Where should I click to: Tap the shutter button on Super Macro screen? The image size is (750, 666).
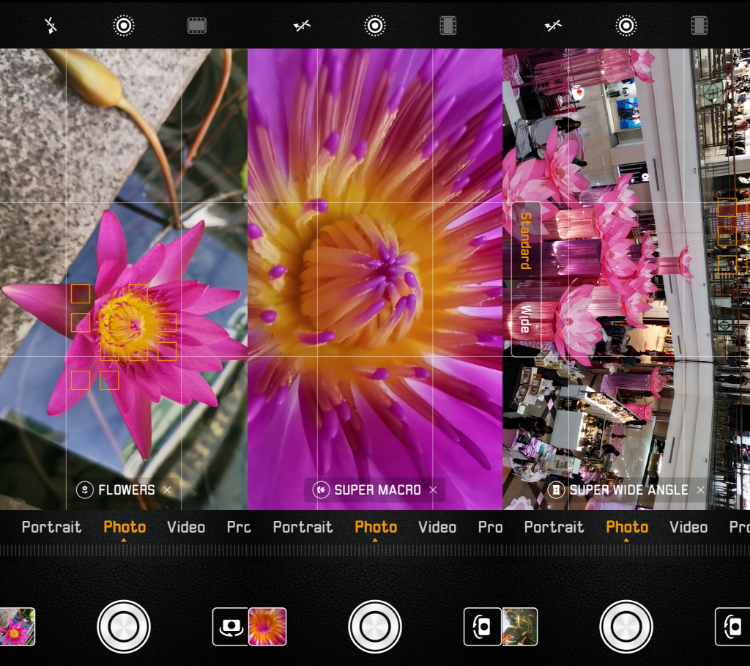pos(375,626)
